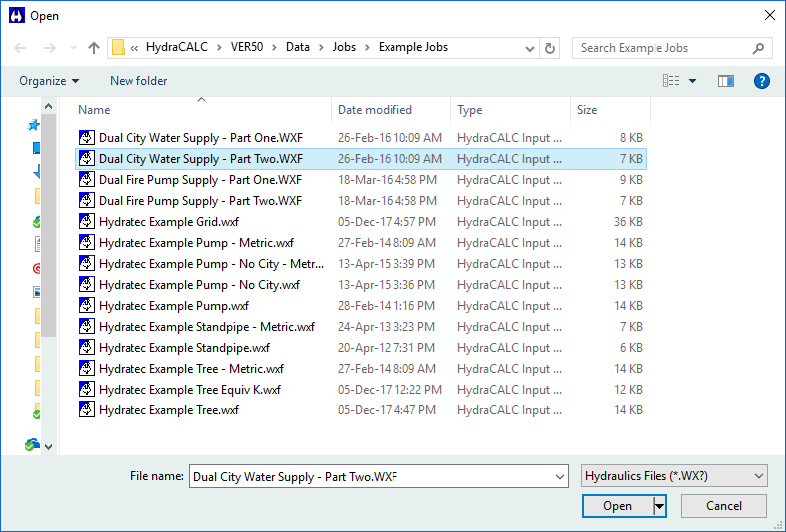Viewport: 786px width, 532px height.
Task: Click icon of Hydratec Example Tree - Metric.wxf
Action: pos(87,369)
